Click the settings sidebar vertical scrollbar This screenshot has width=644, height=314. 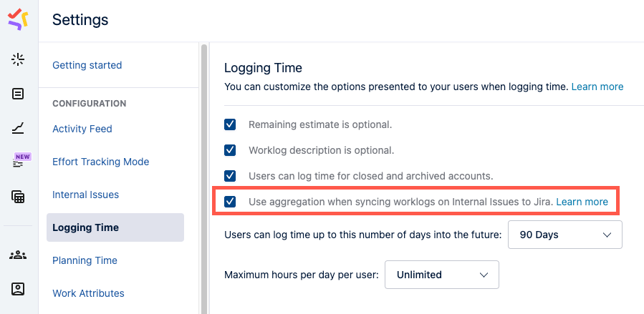204,179
